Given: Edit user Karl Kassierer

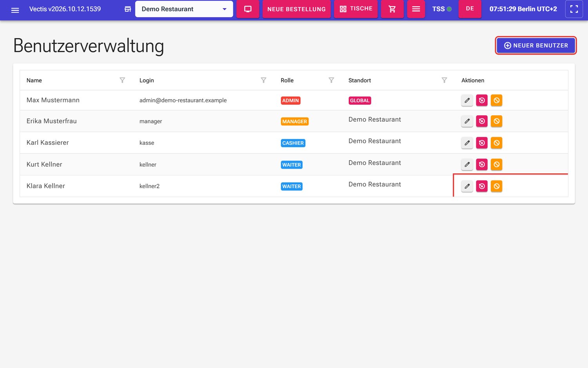Looking at the screenshot, I should (x=467, y=143).
